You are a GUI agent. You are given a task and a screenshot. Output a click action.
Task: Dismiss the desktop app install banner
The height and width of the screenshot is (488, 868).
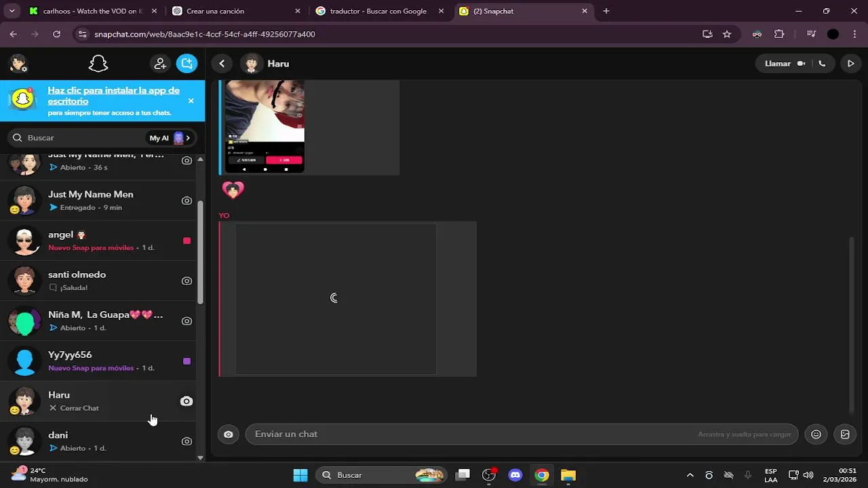click(x=191, y=101)
